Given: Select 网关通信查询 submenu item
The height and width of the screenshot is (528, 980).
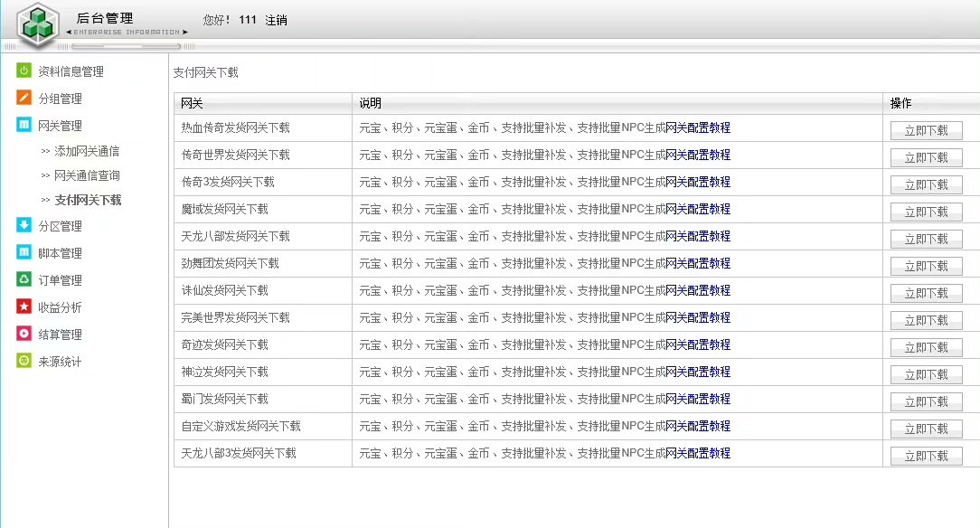Looking at the screenshot, I should pyautogui.click(x=87, y=175).
